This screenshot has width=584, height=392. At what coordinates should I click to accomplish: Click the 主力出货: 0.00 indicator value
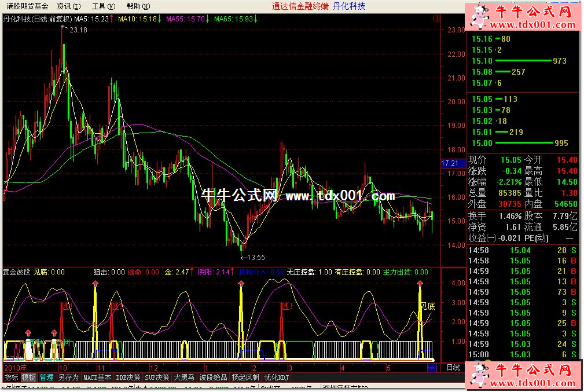coord(406,272)
